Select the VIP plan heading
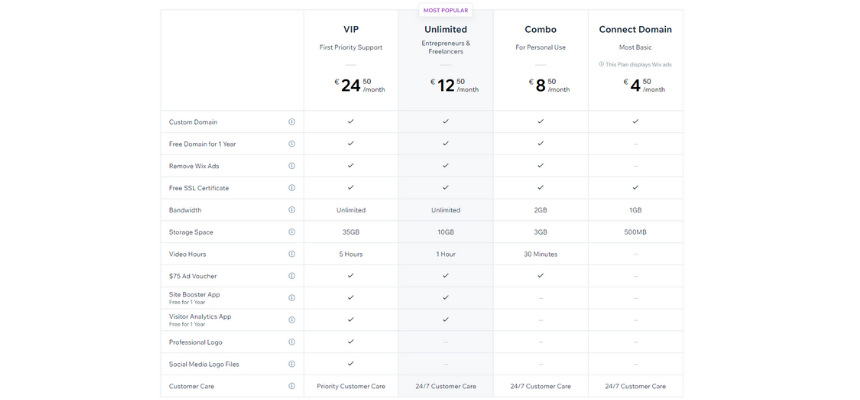Image resolution: width=860 pixels, height=400 pixels. (351, 30)
